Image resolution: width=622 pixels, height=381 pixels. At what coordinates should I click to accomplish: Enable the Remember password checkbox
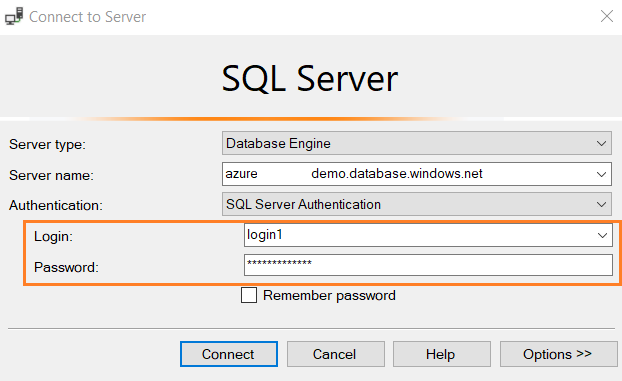[249, 295]
